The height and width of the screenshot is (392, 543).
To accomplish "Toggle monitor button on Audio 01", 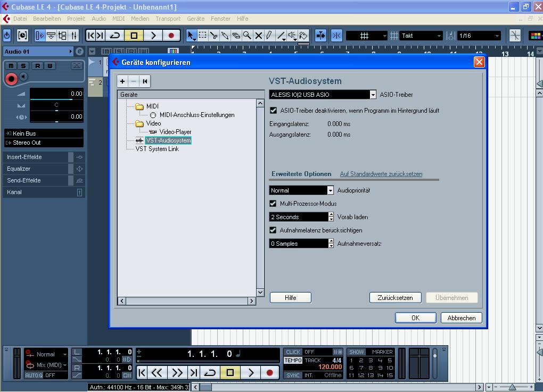I will coord(23,77).
